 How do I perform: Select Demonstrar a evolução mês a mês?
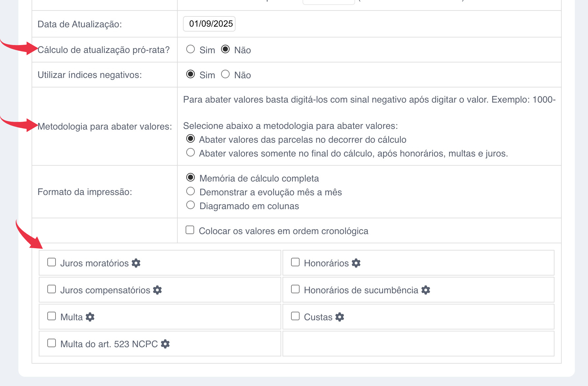[x=191, y=191]
